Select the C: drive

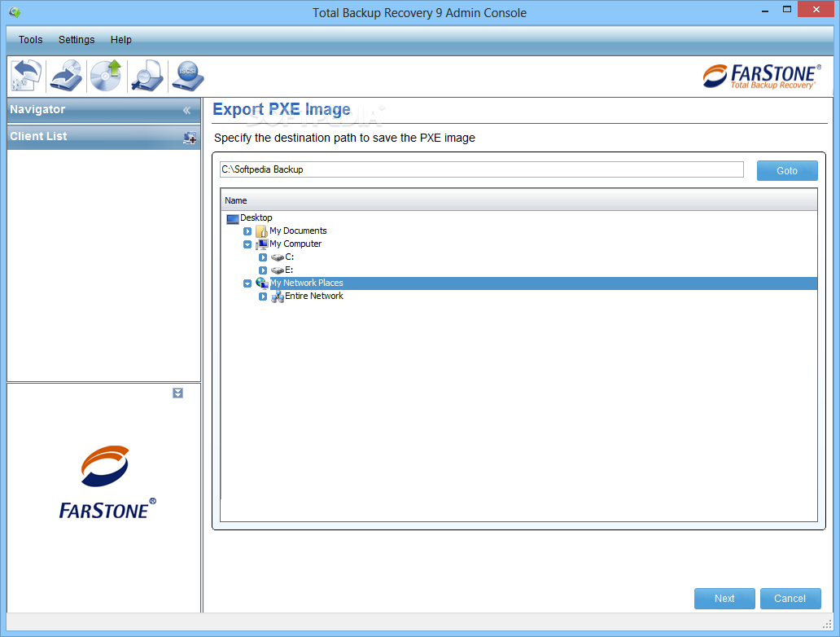click(289, 257)
